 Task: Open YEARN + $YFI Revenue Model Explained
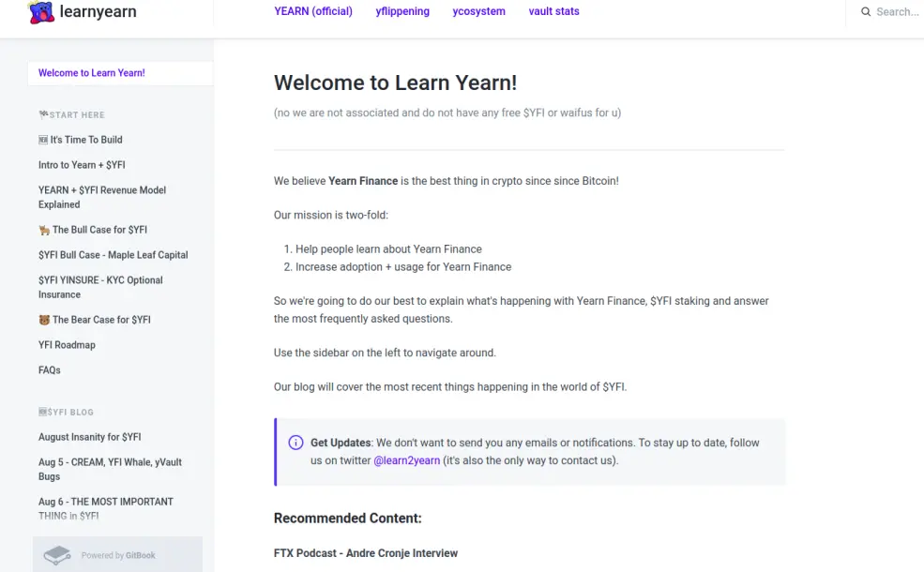pyautogui.click(x=102, y=197)
